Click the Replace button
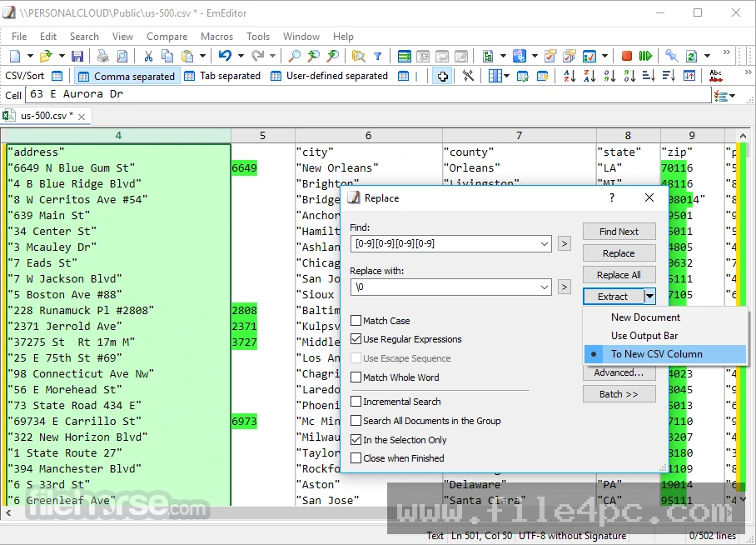Screen dimensions: 756x545 coord(619,253)
